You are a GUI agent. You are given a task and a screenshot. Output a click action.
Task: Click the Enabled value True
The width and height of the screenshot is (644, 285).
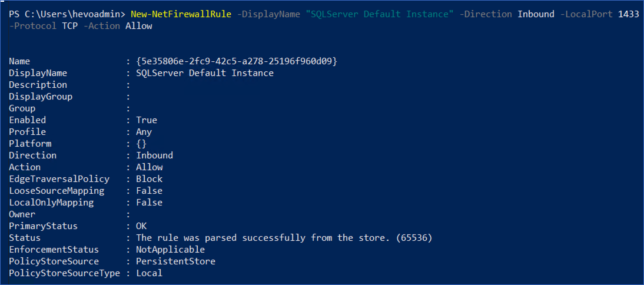[x=146, y=120]
